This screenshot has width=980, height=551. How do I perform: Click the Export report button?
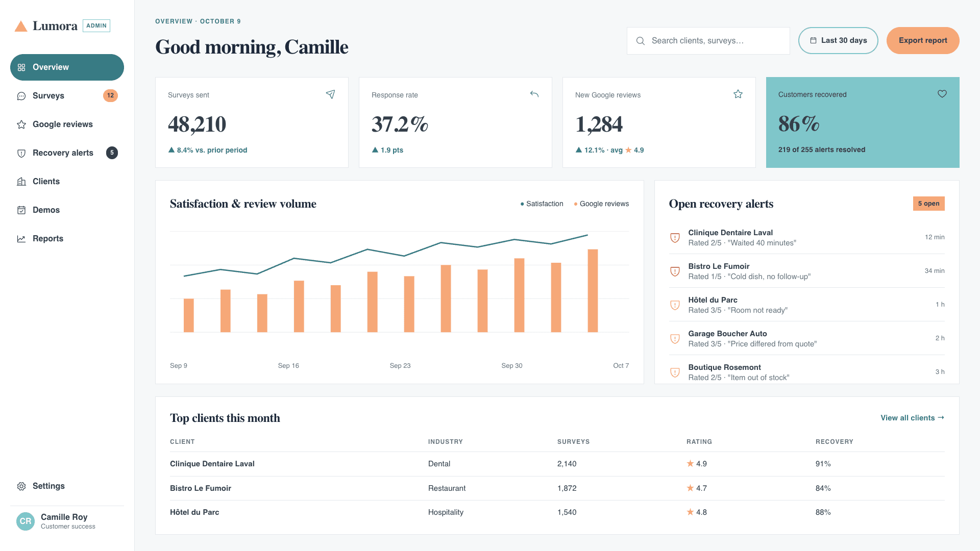[x=923, y=41]
